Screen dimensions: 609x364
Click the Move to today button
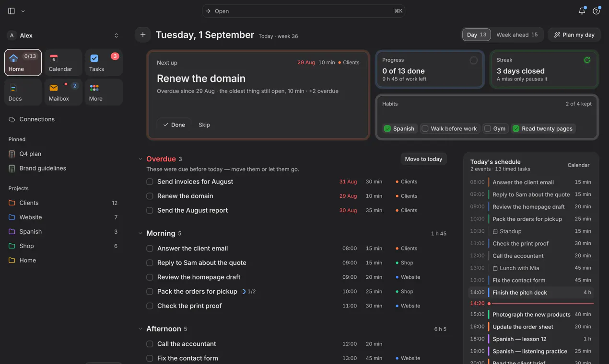click(x=423, y=159)
